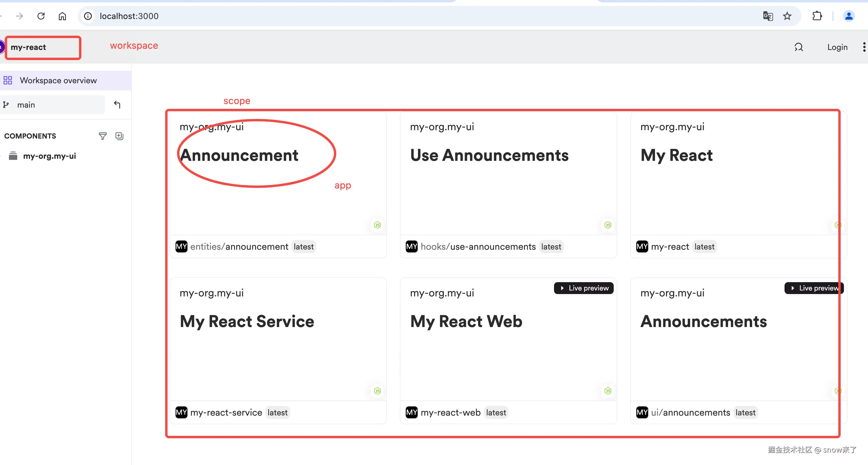Click the Node env icon on Announcement card
The height and width of the screenshot is (465, 868).
377,225
